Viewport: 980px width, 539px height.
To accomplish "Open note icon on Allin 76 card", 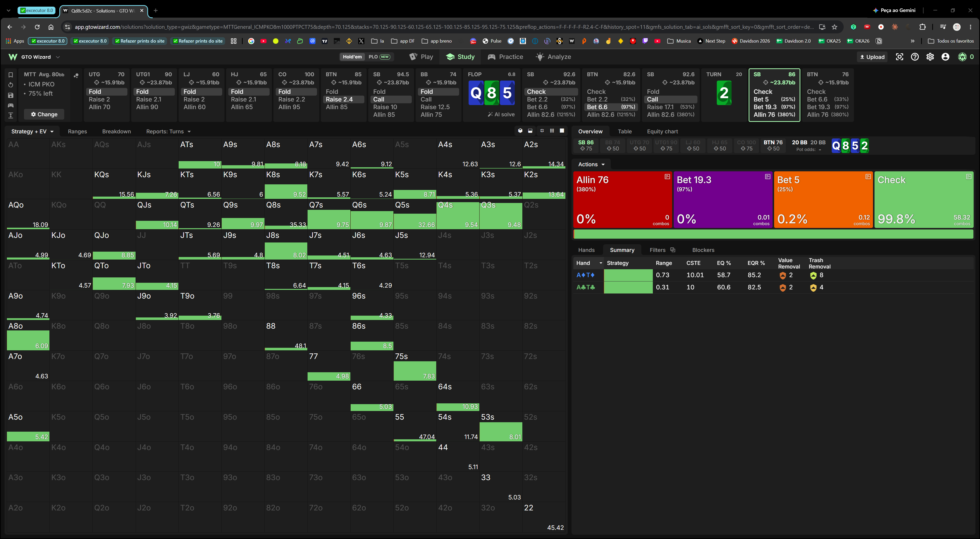I will 667,177.
